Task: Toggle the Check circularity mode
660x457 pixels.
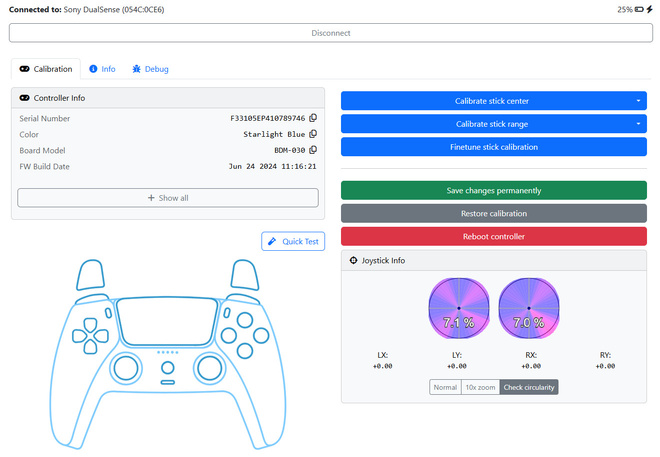Action: click(529, 387)
